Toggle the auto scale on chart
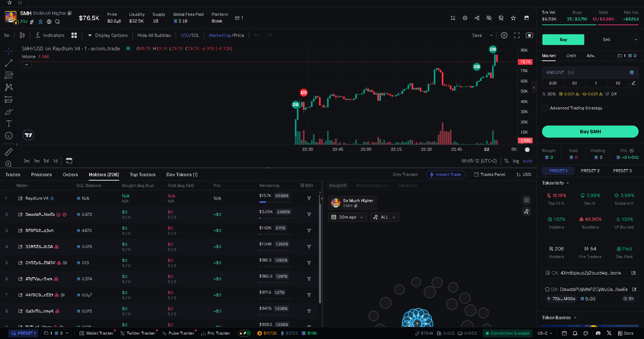Image resolution: width=644 pixels, height=339 pixels. 528,161
